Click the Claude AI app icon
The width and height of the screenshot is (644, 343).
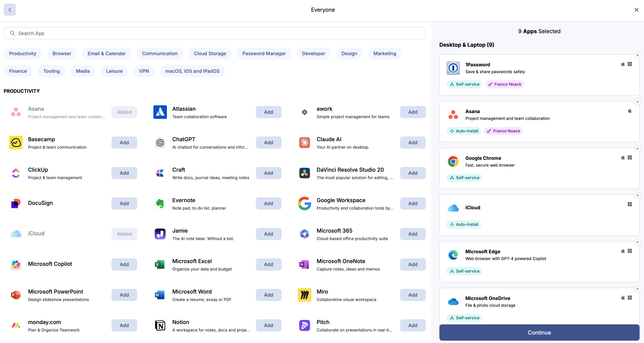tap(305, 143)
